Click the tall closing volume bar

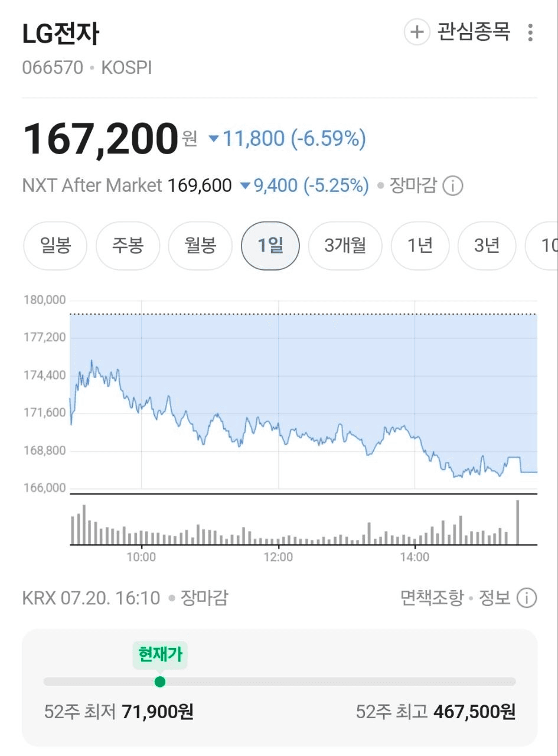pos(518,522)
